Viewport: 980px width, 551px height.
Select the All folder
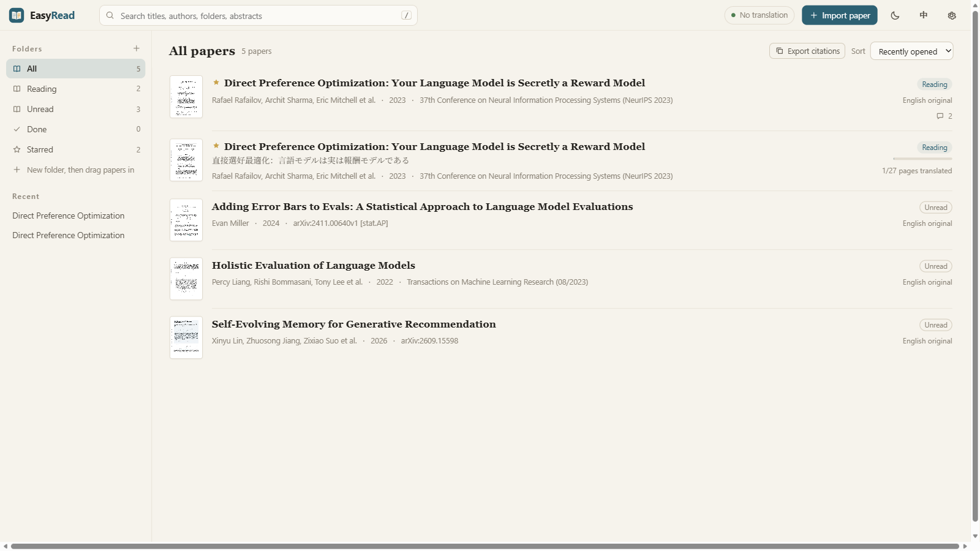(x=76, y=69)
